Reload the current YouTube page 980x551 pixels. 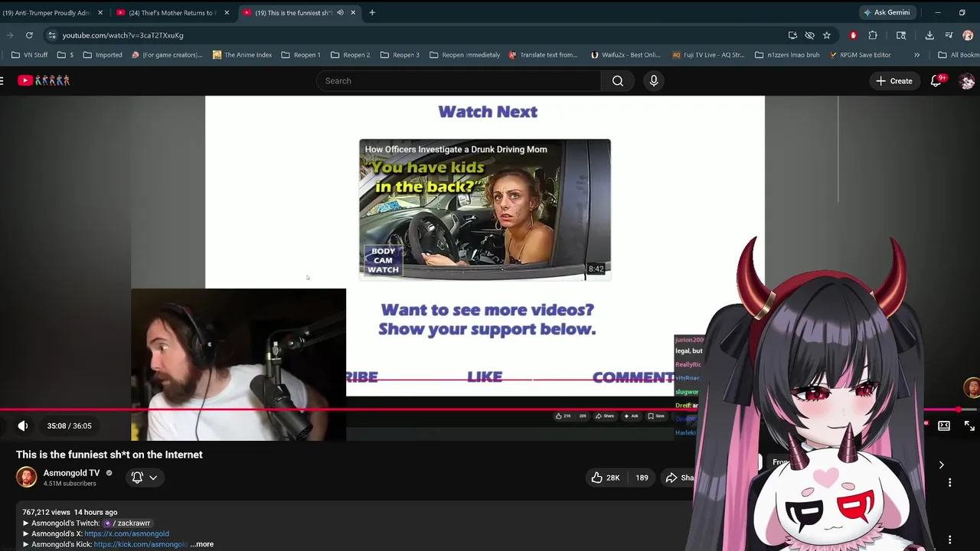pyautogui.click(x=29, y=35)
